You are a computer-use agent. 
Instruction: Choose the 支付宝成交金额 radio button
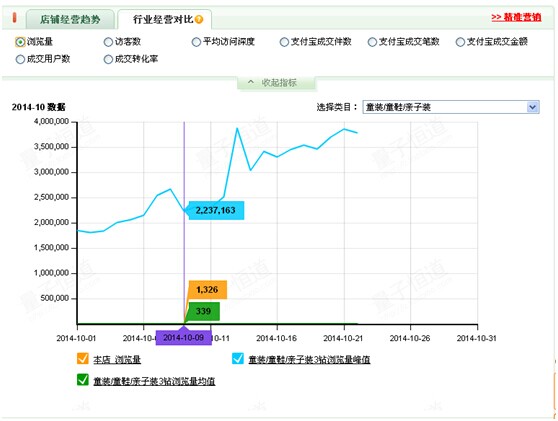tap(460, 42)
